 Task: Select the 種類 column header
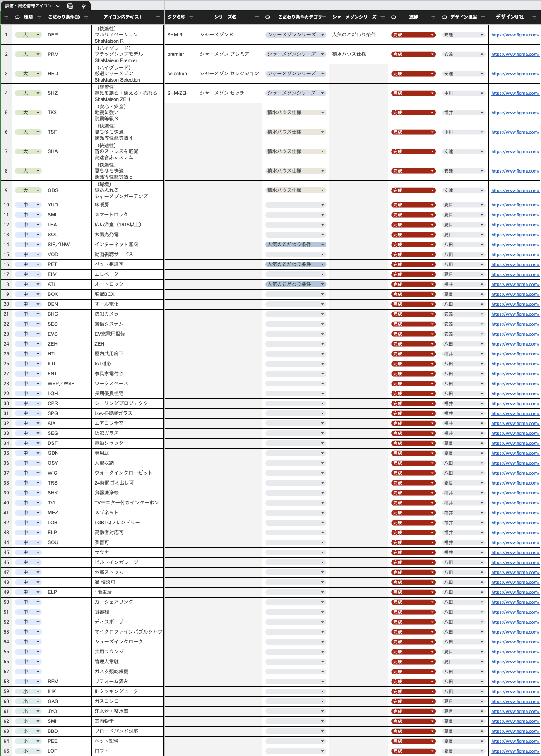point(28,17)
